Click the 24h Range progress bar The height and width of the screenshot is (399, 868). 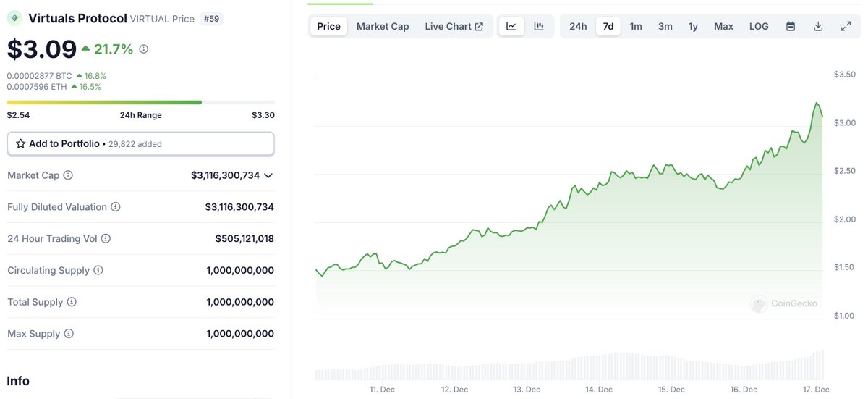(140, 102)
